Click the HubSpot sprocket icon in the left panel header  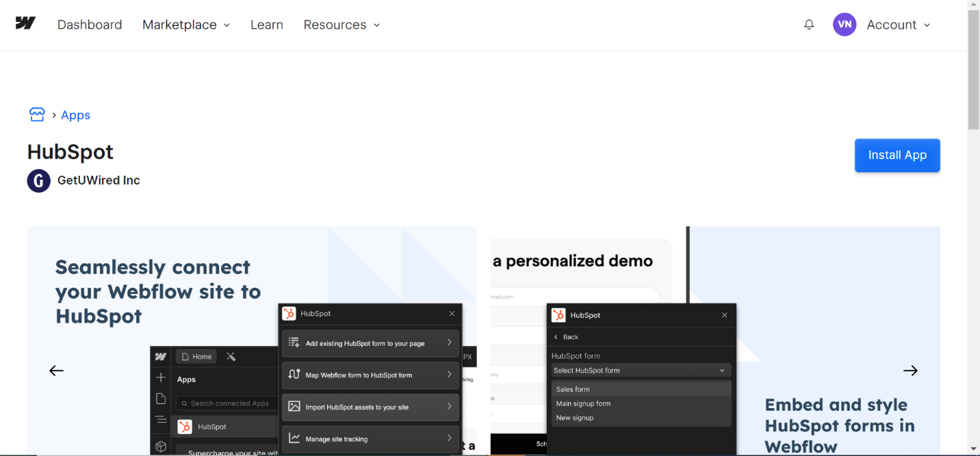[x=289, y=313]
